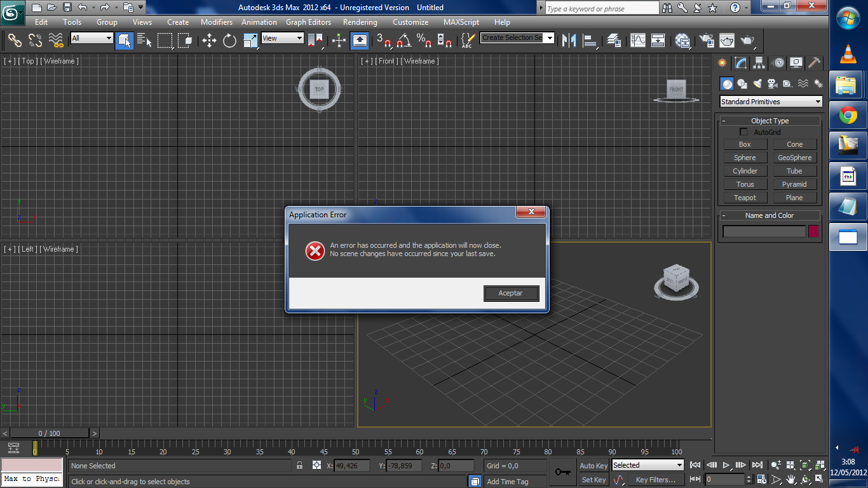
Task: Open the Curve Editor
Action: 638,41
